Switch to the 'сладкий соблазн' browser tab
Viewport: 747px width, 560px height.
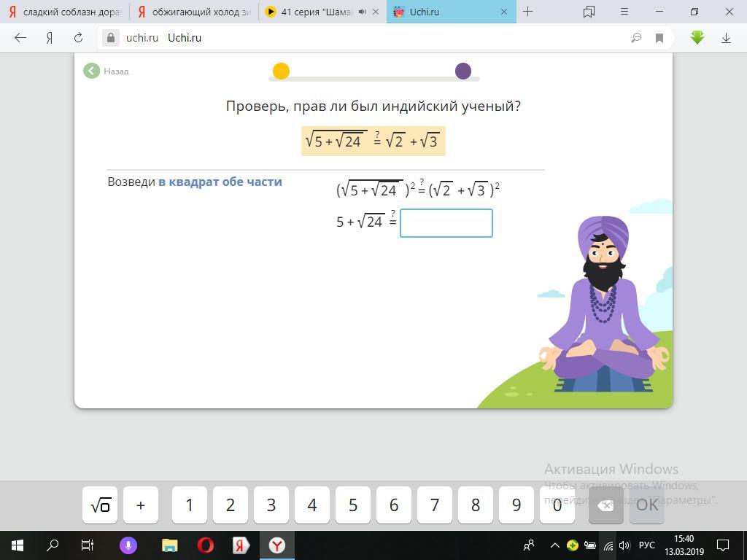(x=64, y=12)
